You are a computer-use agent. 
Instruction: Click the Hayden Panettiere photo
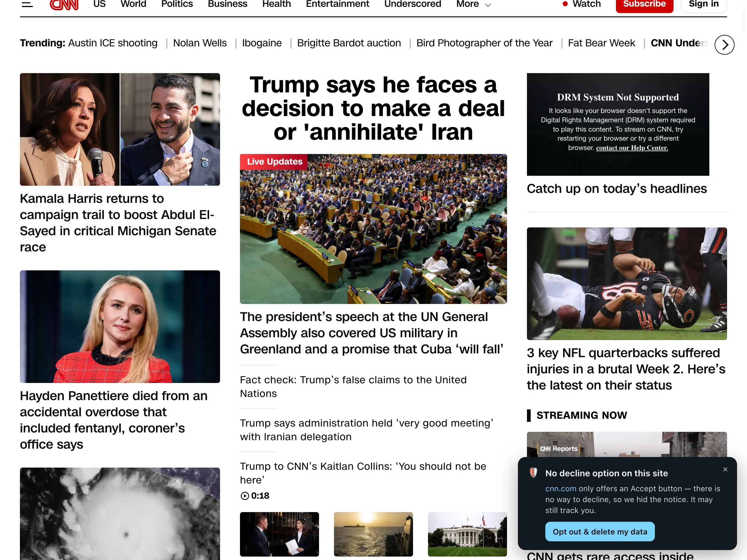coord(120,326)
